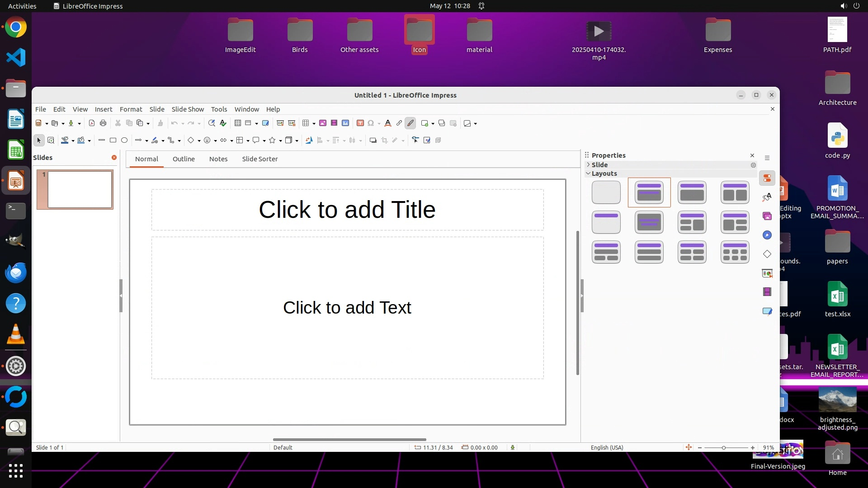Toggle Show Draw Functions highlighted button
Image resolution: width=868 pixels, height=488 pixels.
point(410,123)
